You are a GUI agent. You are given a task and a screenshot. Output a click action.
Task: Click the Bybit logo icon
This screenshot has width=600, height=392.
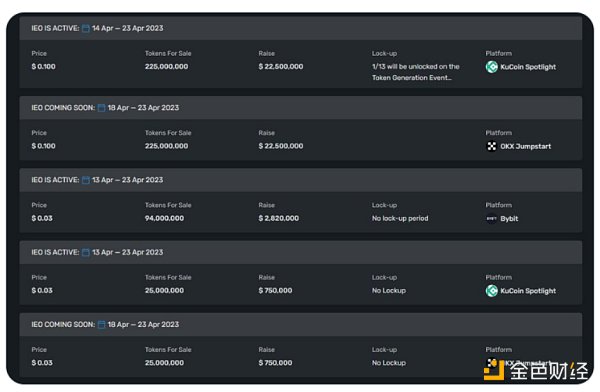(x=491, y=219)
